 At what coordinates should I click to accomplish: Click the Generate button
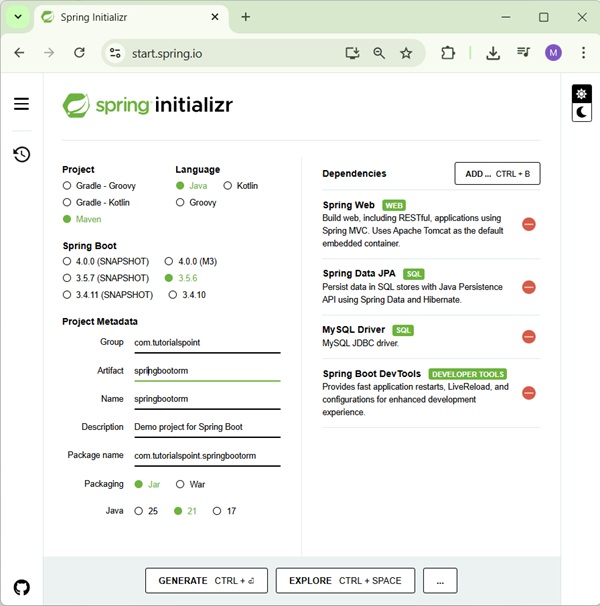(x=206, y=580)
